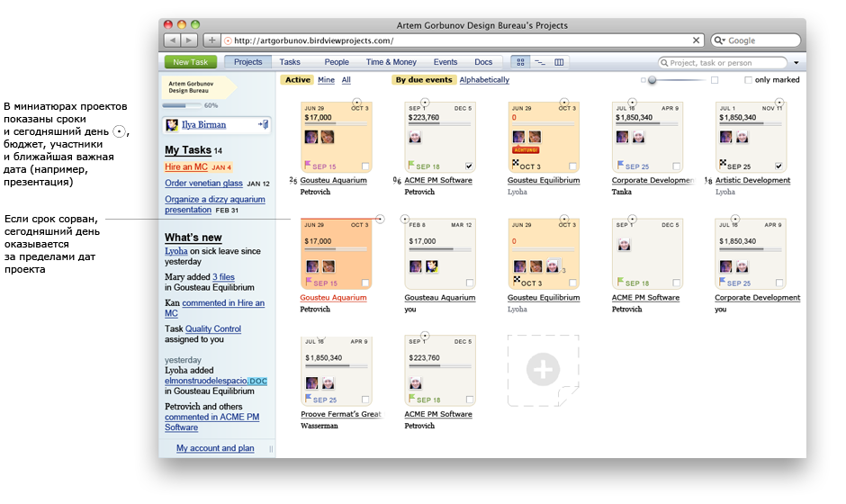Click the stop loading X in address bar

[x=696, y=40]
